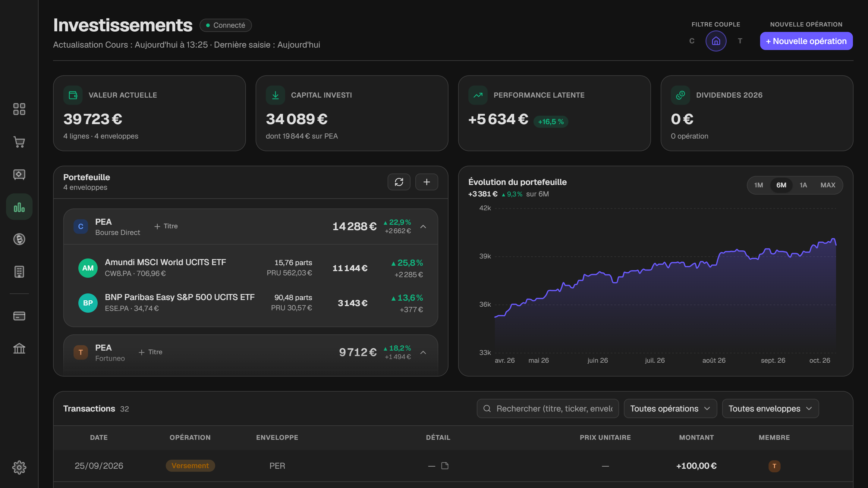Click the coins icon on Dividendes 2026 card
The width and height of the screenshot is (868, 488).
click(680, 95)
